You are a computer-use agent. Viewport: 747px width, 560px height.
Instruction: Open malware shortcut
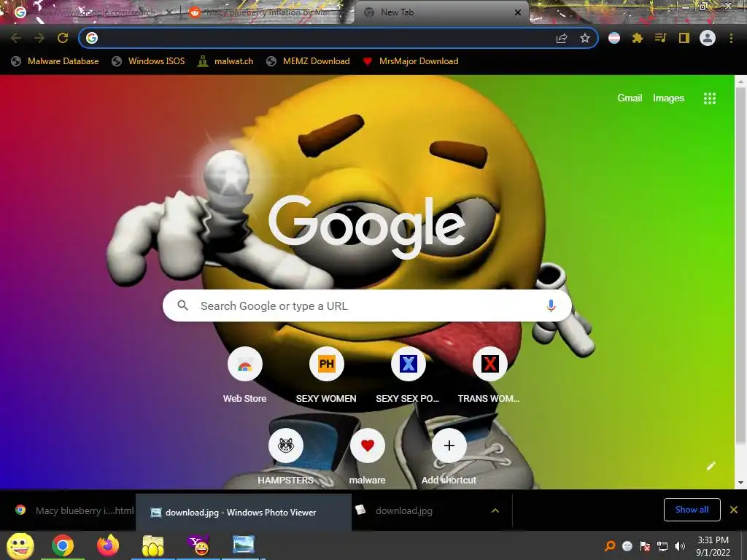point(368,457)
